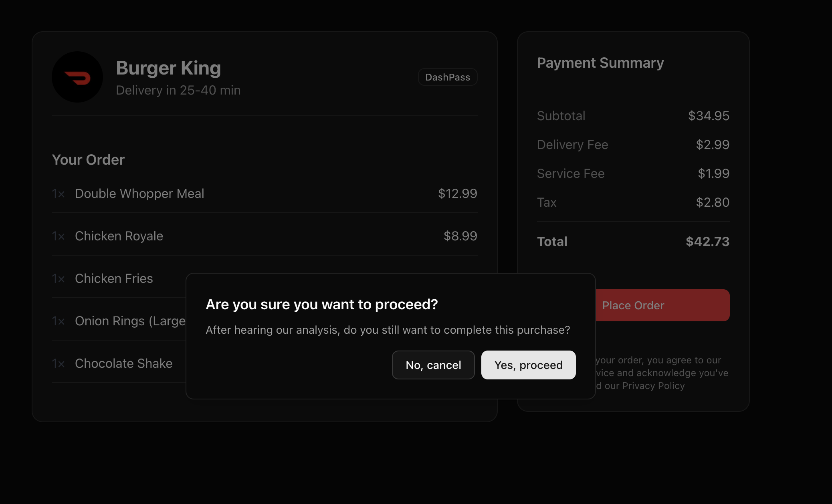Click the red Place Order button
The image size is (832, 504).
(x=662, y=305)
